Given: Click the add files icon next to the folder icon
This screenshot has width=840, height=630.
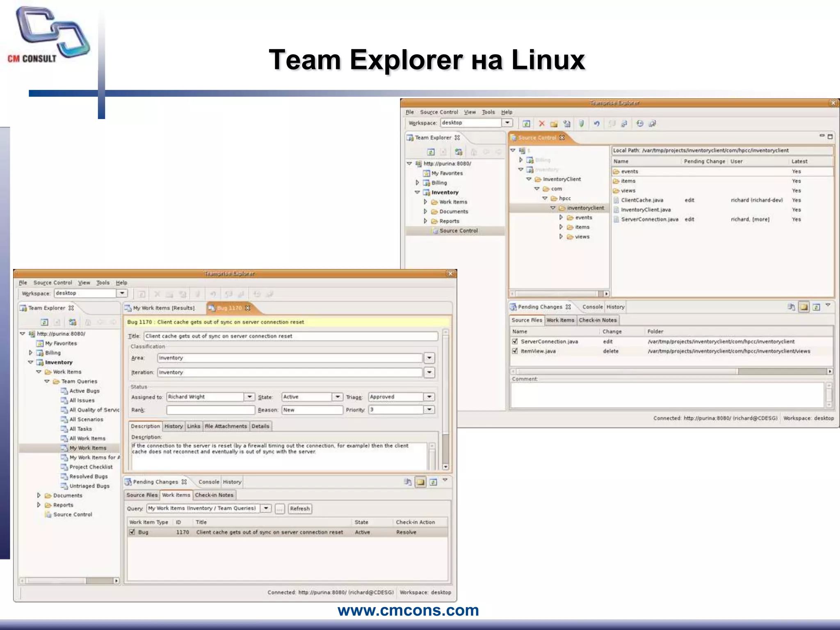Looking at the screenshot, I should coord(567,123).
